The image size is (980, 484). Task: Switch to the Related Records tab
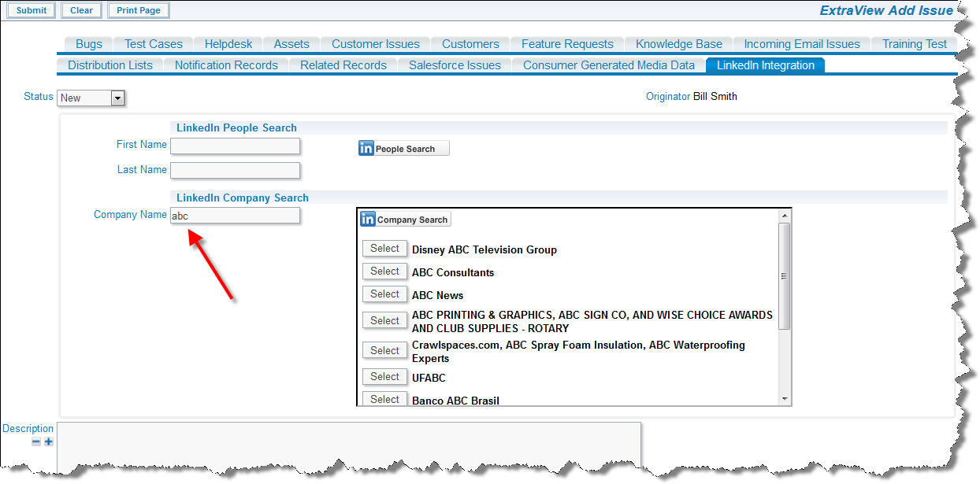pyautogui.click(x=343, y=65)
